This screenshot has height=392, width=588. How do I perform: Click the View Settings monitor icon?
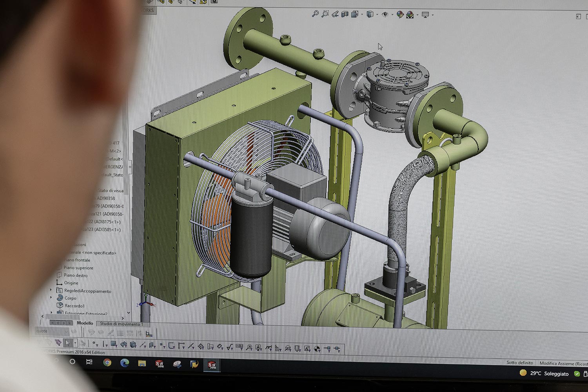coord(425,15)
